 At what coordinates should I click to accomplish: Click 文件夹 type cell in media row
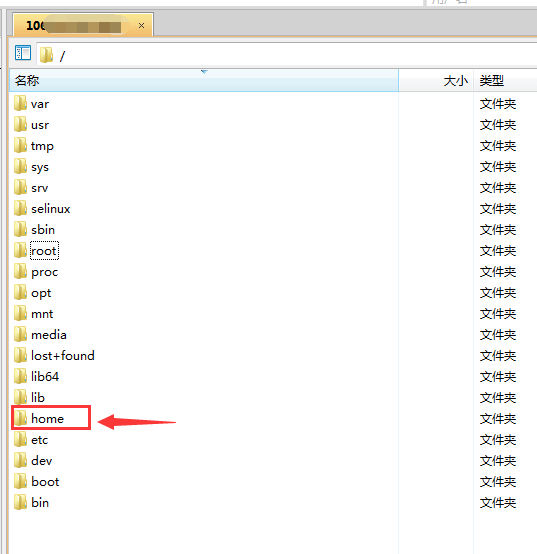pyautogui.click(x=498, y=335)
